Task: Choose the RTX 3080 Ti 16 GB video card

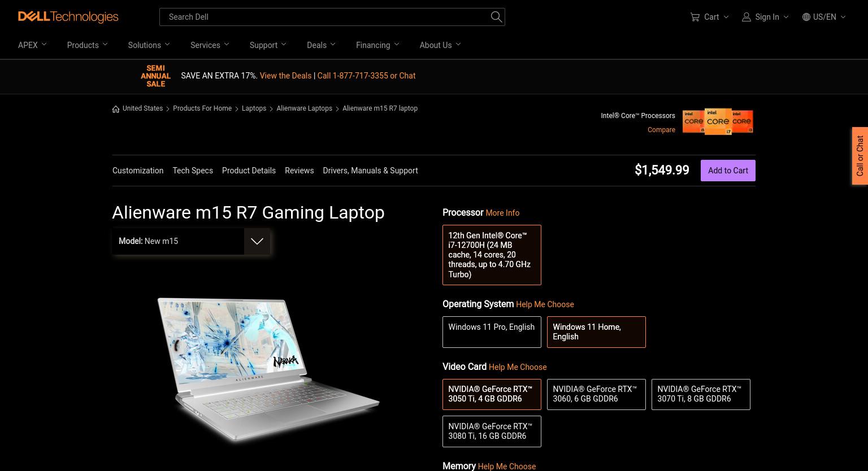Action: pyautogui.click(x=492, y=431)
